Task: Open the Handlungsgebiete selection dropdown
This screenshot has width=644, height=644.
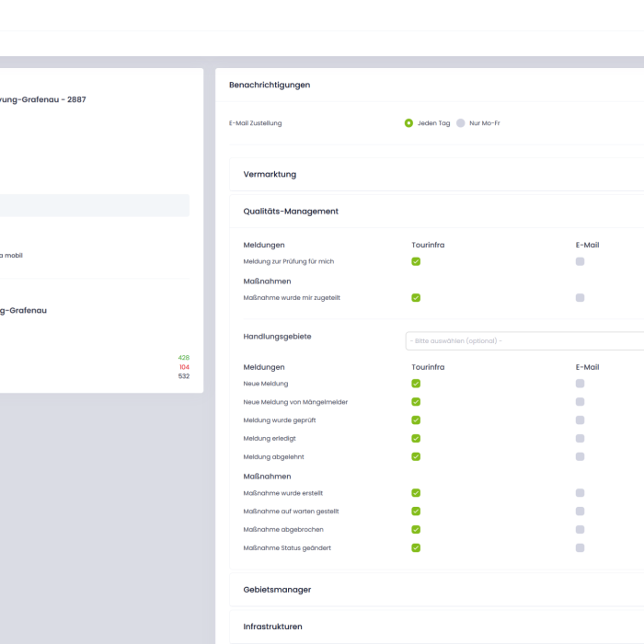Action: (x=524, y=340)
